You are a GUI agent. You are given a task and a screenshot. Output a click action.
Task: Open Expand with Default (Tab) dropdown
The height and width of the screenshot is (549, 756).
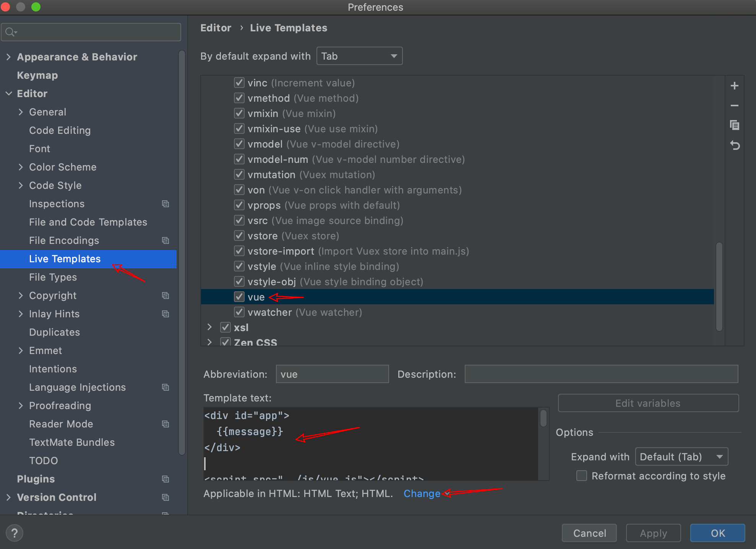[681, 456]
